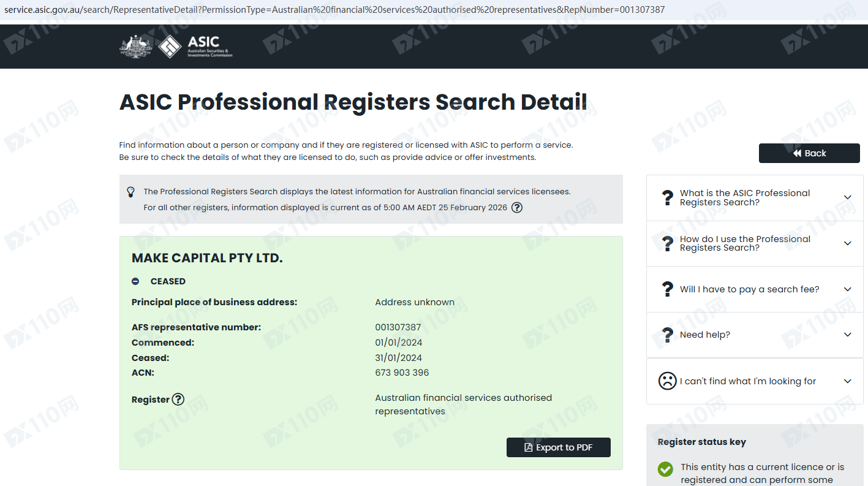The image size is (868, 486).
Task: Click the minus icon beside CEASED status
Action: [x=135, y=281]
